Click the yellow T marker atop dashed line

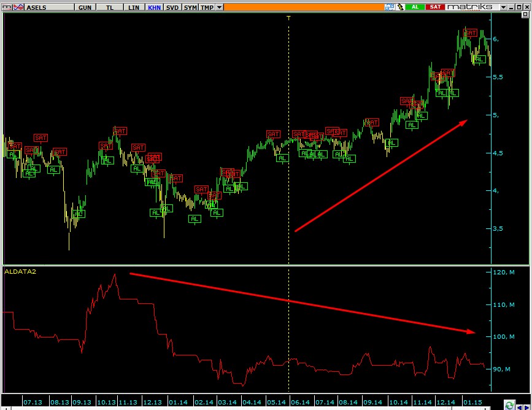(289, 18)
